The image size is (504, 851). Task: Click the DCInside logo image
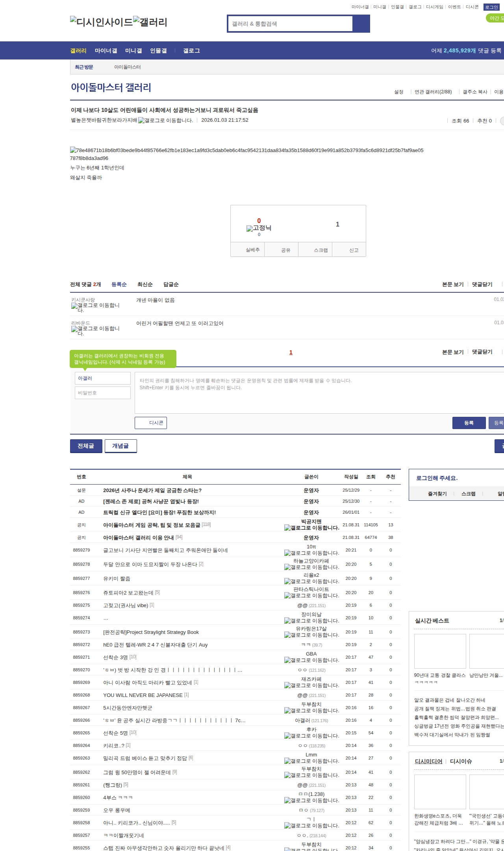pos(102,22)
